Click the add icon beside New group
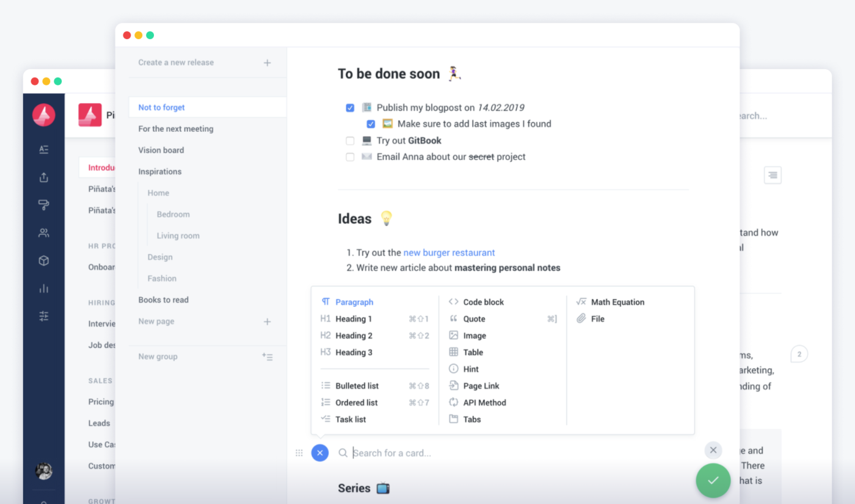The width and height of the screenshot is (855, 504). pyautogui.click(x=267, y=357)
